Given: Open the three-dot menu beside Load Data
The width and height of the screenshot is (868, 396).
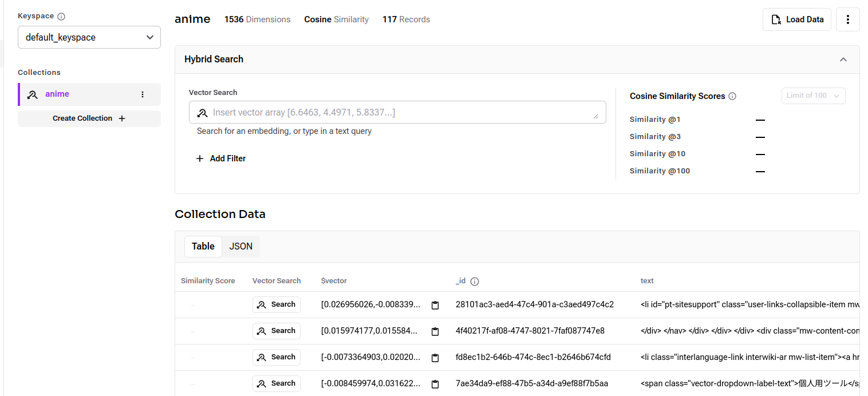Looking at the screenshot, I should point(848,19).
